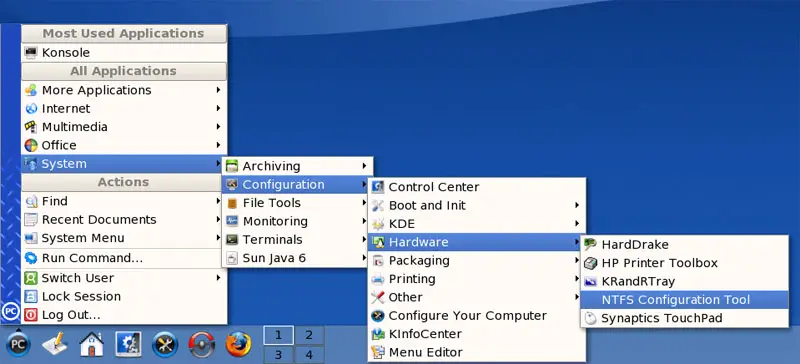This screenshot has height=364, width=800.
Task: Click the HP Printer Toolbox icon
Action: pos(590,263)
